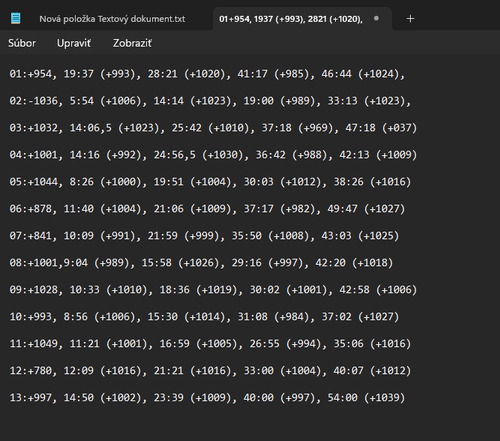This screenshot has width=500, height=441.
Task: Click on (+969) in line 03
Action: tap(315, 128)
